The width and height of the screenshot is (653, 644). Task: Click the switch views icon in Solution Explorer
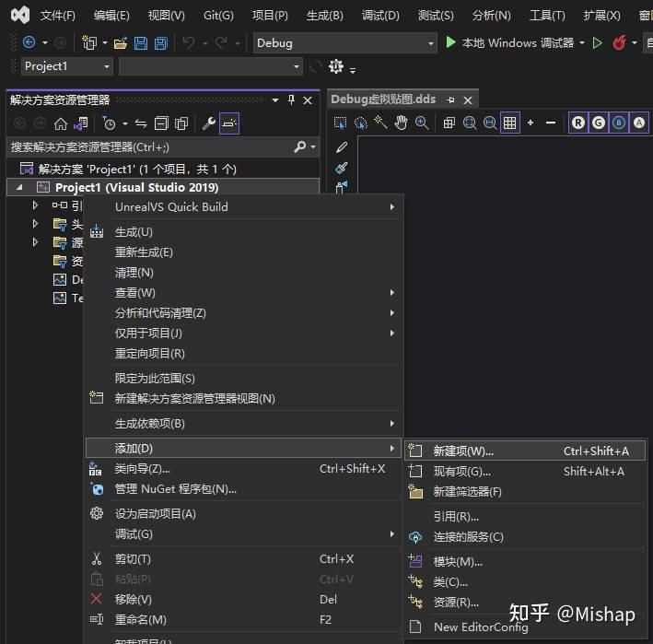click(81, 123)
